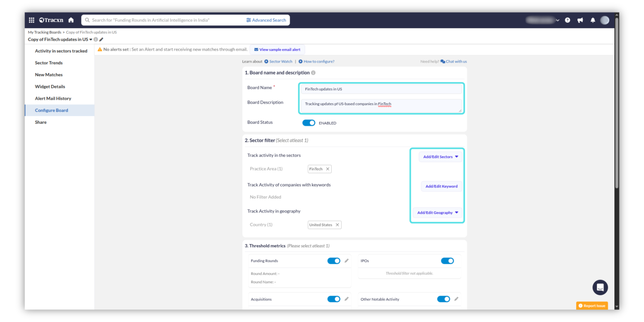Expand the Add/Edit Sectors dropdown
The image size is (644, 322).
[x=440, y=157]
